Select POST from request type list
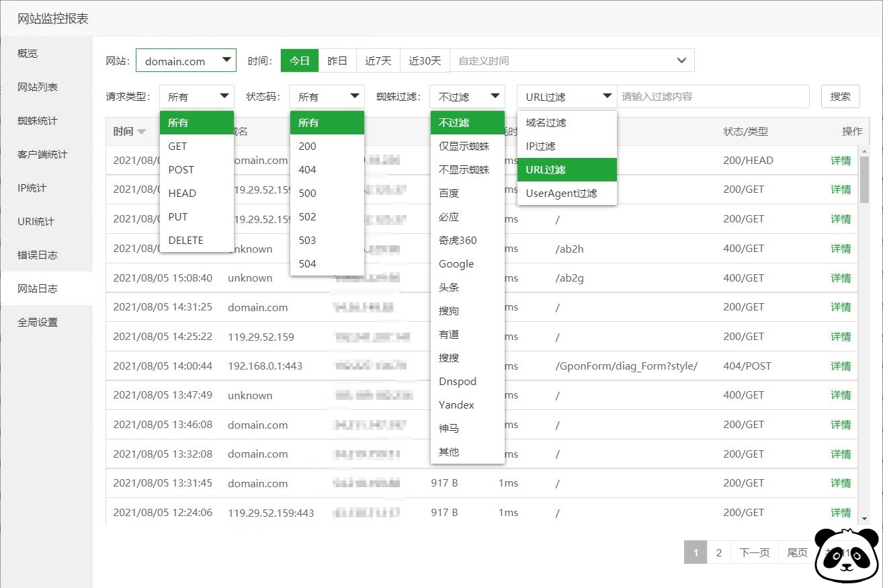The width and height of the screenshot is (883, 588). (x=181, y=170)
